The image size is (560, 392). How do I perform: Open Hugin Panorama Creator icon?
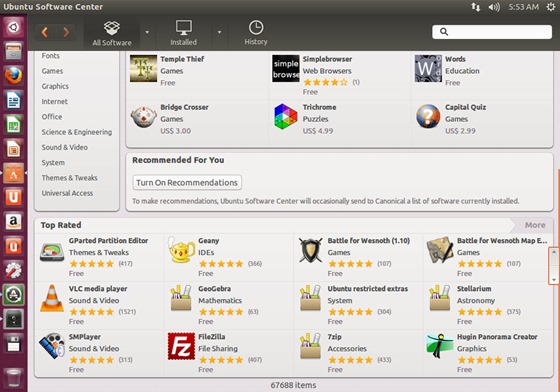coord(440,346)
